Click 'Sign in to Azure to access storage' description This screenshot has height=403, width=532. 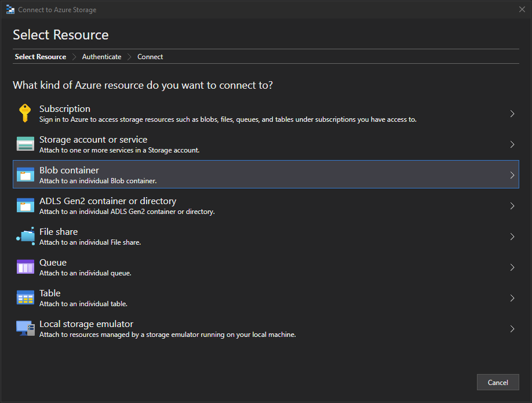click(x=228, y=119)
